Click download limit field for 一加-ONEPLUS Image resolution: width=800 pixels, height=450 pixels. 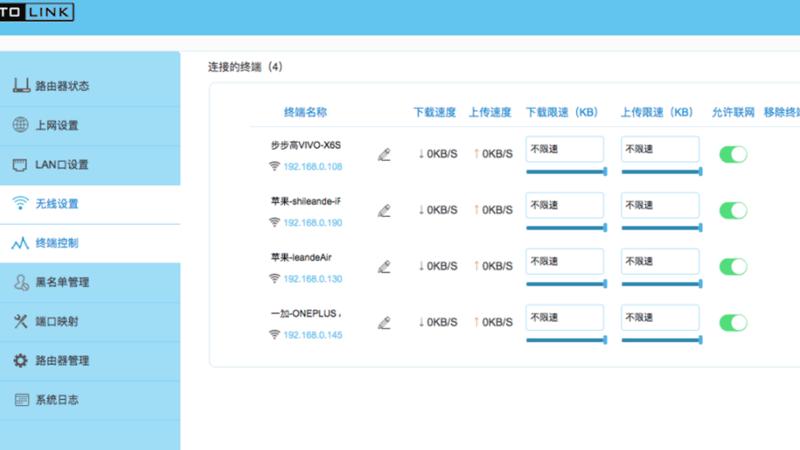[565, 317]
